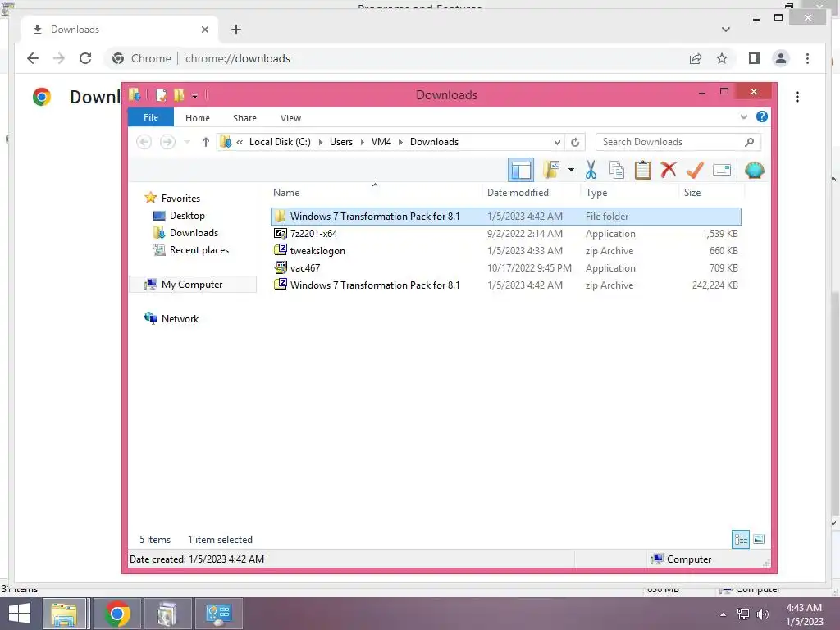Open the Home ribbon tab
This screenshot has height=630, width=840.
point(198,118)
